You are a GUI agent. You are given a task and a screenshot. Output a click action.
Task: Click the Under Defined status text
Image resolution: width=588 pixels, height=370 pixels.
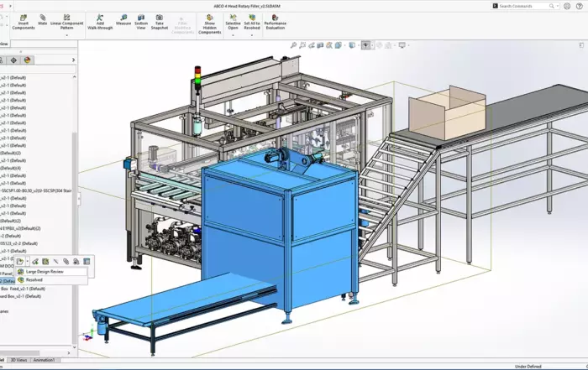point(528,367)
